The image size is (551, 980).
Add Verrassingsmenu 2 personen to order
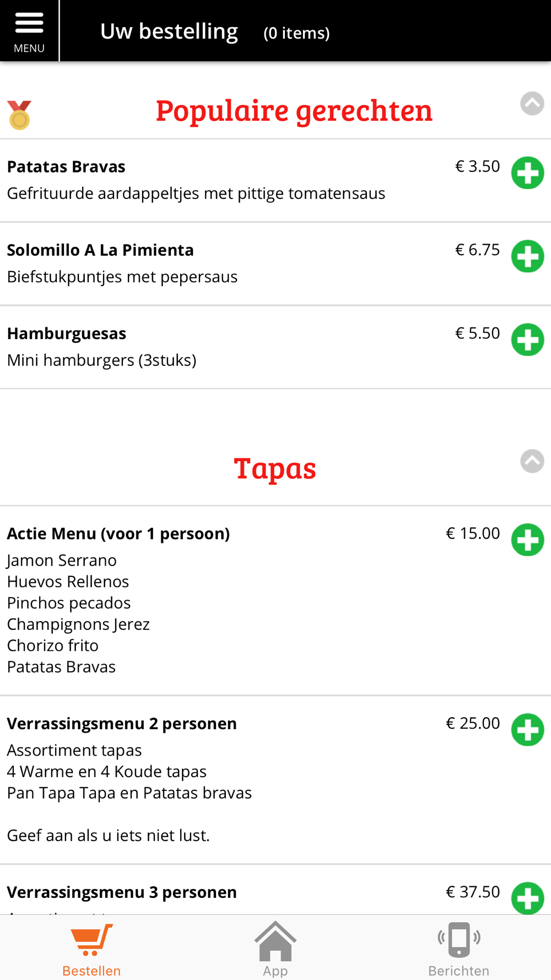tap(527, 730)
